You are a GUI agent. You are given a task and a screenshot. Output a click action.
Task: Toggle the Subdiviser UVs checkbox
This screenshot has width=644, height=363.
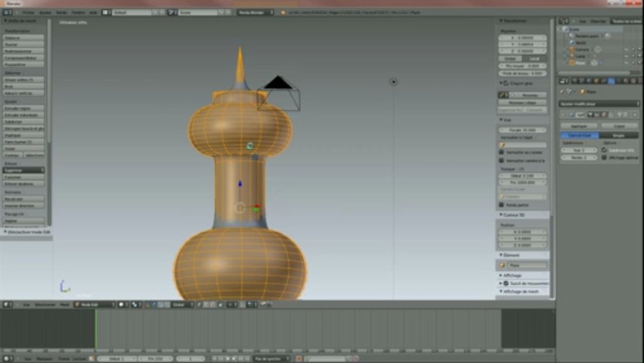(x=604, y=150)
